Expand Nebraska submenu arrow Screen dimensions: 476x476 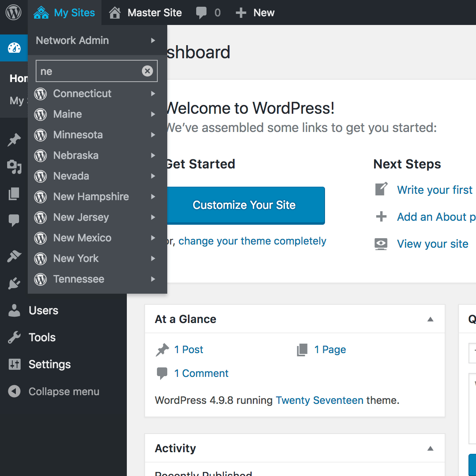(153, 155)
